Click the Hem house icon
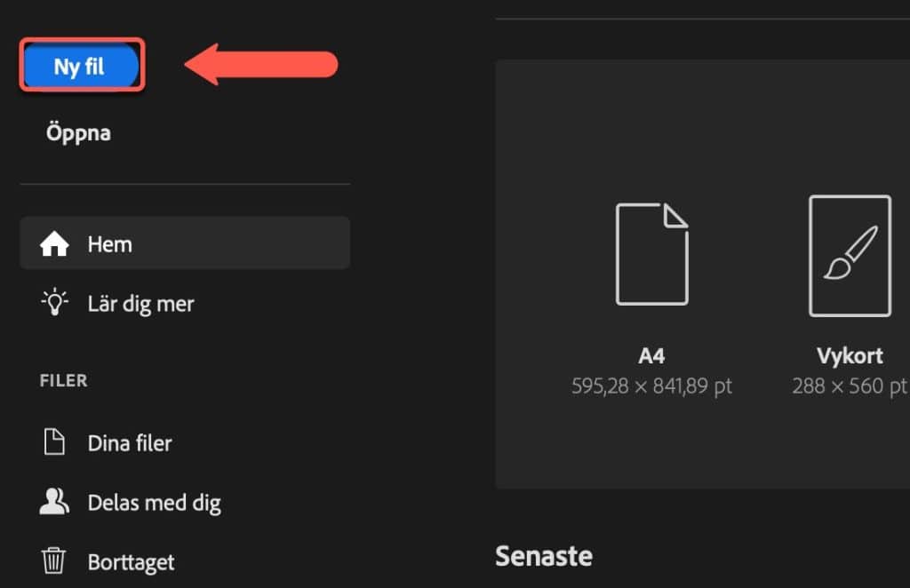 (x=54, y=243)
